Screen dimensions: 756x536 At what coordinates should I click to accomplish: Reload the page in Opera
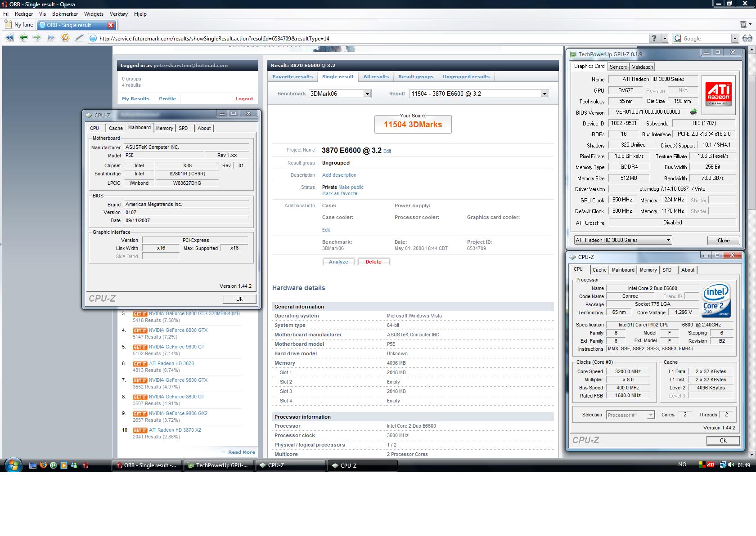click(65, 38)
